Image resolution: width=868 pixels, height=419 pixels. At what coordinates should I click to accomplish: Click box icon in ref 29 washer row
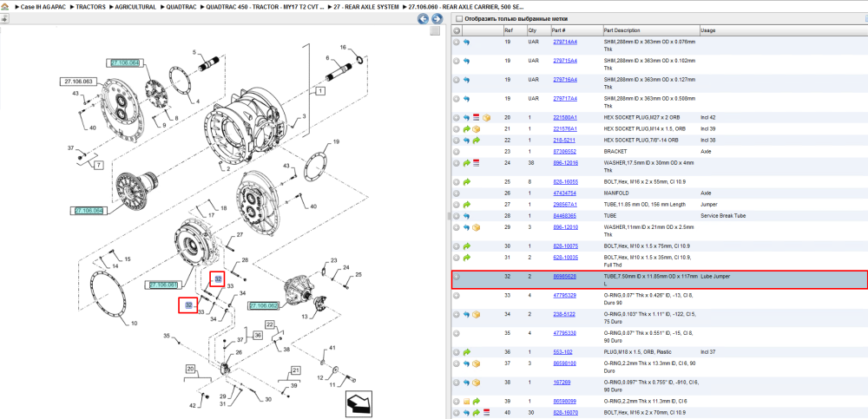click(x=476, y=227)
